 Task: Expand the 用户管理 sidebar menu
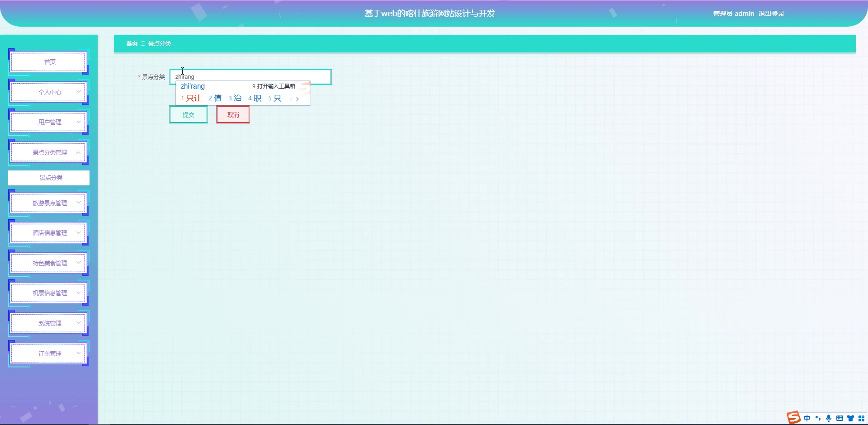coord(49,122)
